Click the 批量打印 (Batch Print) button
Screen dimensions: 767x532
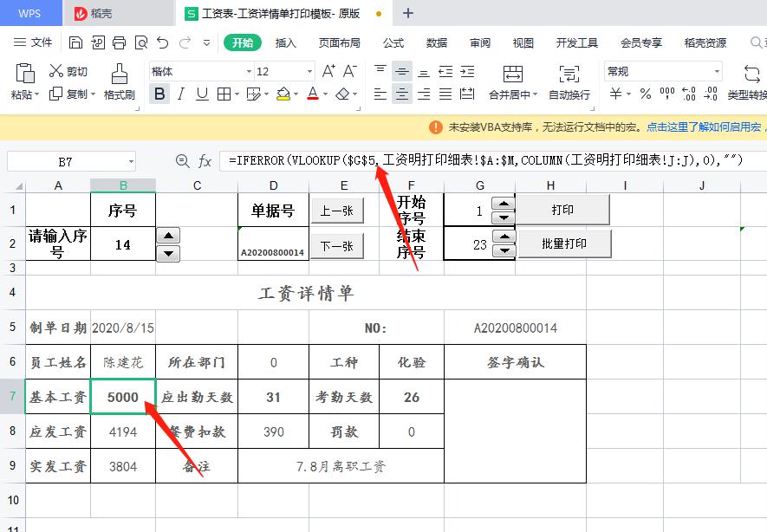pos(564,243)
